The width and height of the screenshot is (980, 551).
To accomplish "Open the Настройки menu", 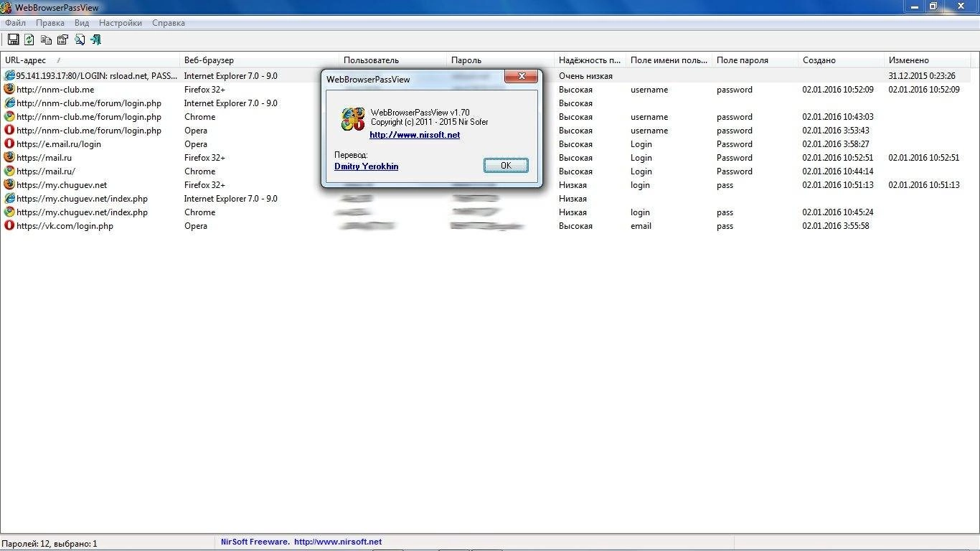I will (121, 23).
